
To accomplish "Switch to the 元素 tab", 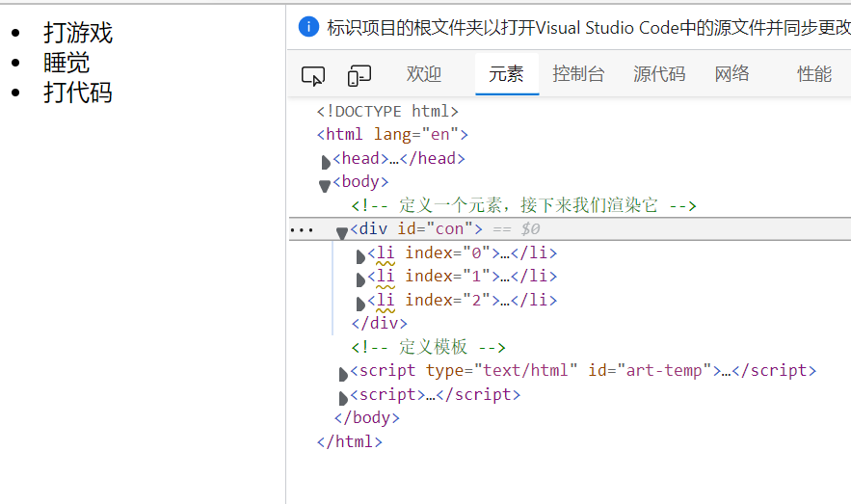I will [506, 74].
